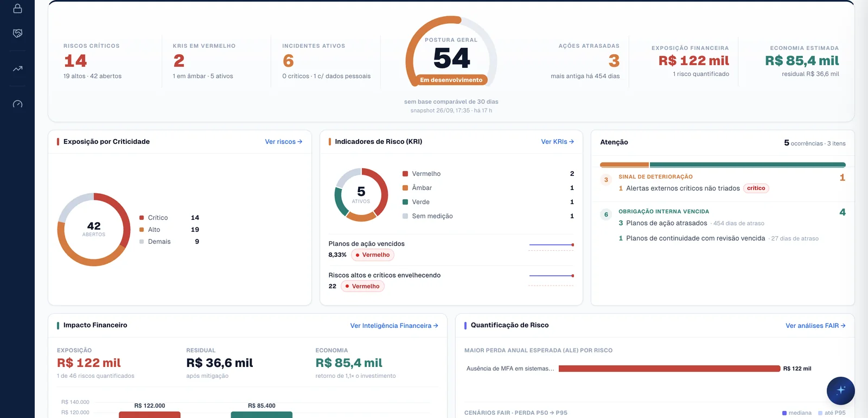Select the "Âmbar" KRI legend entry
This screenshot has height=418, width=868.
coord(488,188)
